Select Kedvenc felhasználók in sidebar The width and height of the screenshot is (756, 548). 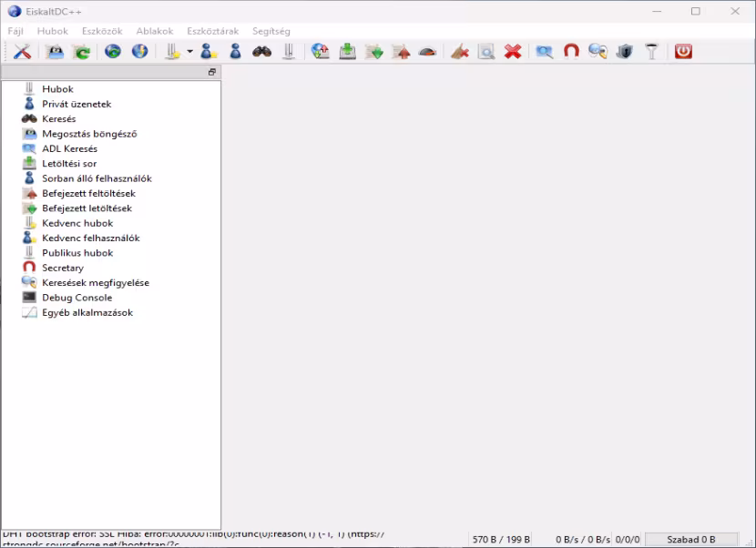pyautogui.click(x=91, y=238)
